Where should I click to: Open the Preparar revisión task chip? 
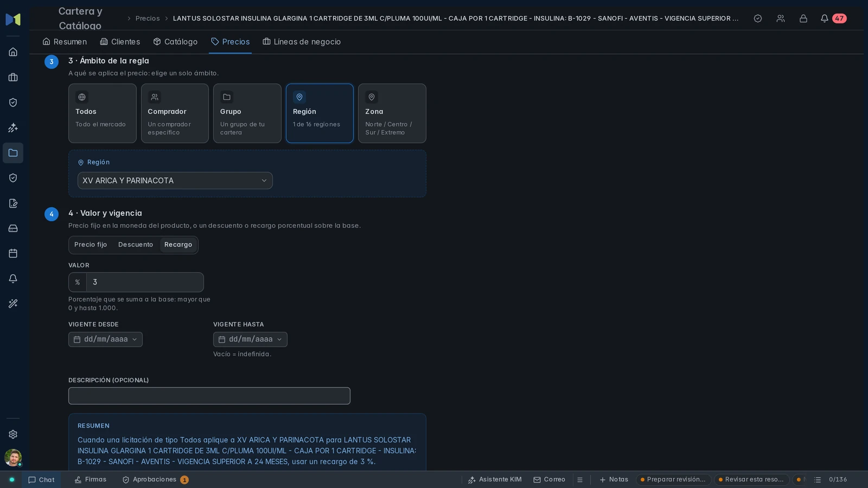click(x=673, y=480)
